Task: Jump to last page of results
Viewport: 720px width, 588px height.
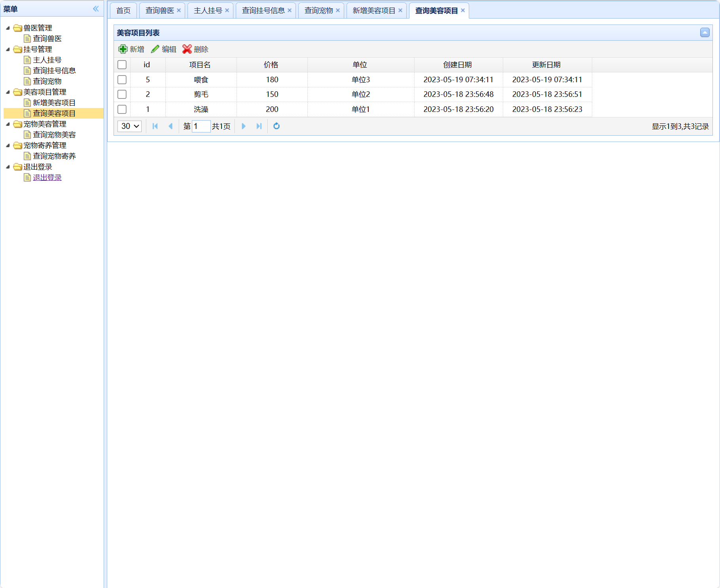Action: [259, 126]
